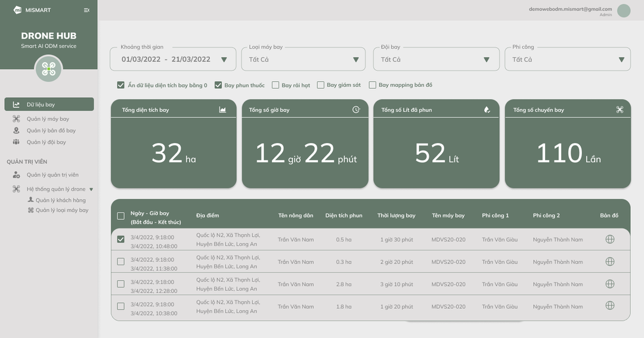644x338 pixels.
Task: Open Quản lý khách hàng submenu item
Action: click(61, 200)
